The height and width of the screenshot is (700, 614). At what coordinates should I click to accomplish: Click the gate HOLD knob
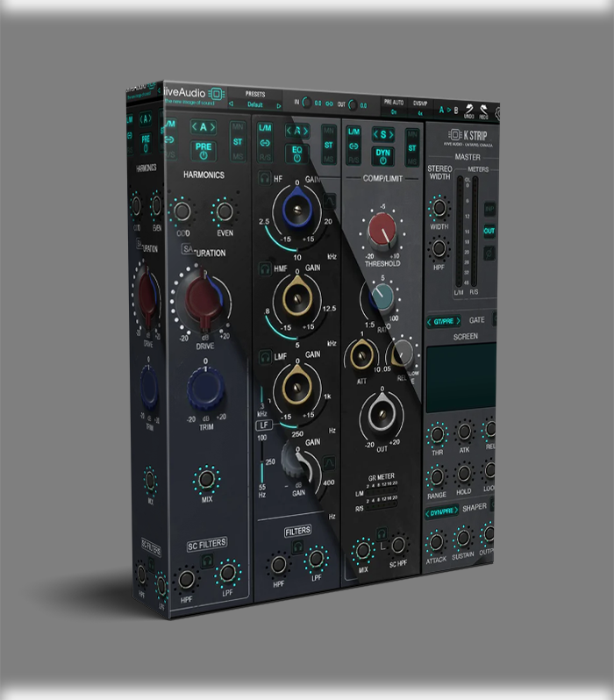(464, 473)
